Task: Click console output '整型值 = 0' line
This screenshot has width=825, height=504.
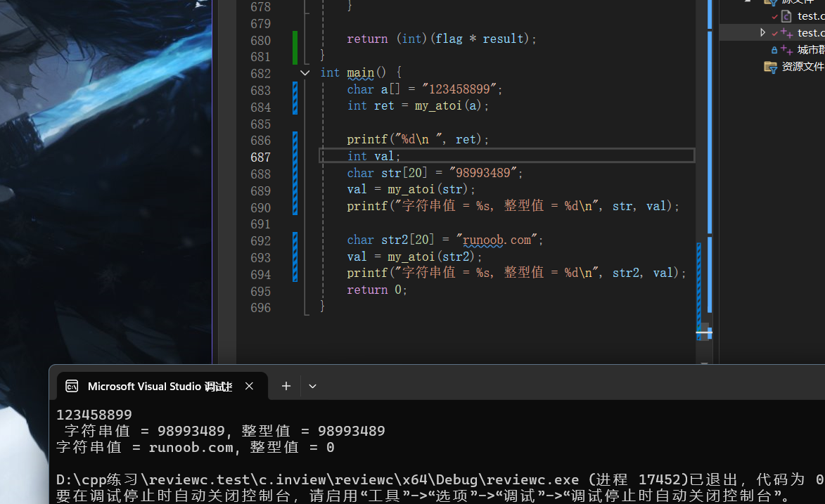Action: coord(292,447)
